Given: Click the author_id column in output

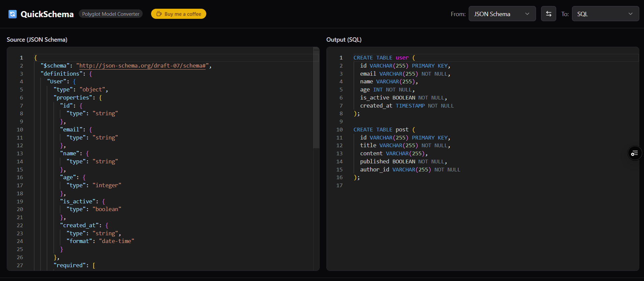Looking at the screenshot, I should pyautogui.click(x=374, y=169).
